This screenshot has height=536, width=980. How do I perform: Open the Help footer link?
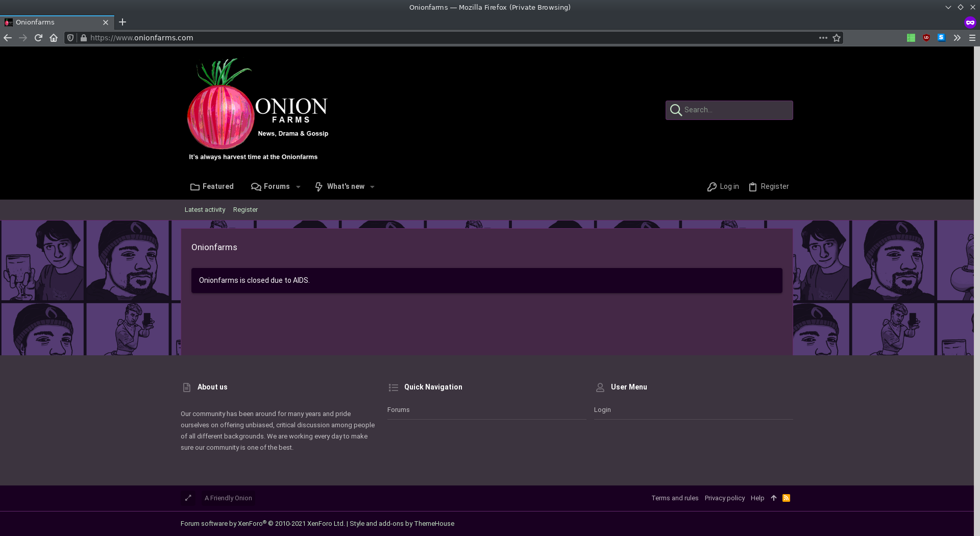point(757,498)
